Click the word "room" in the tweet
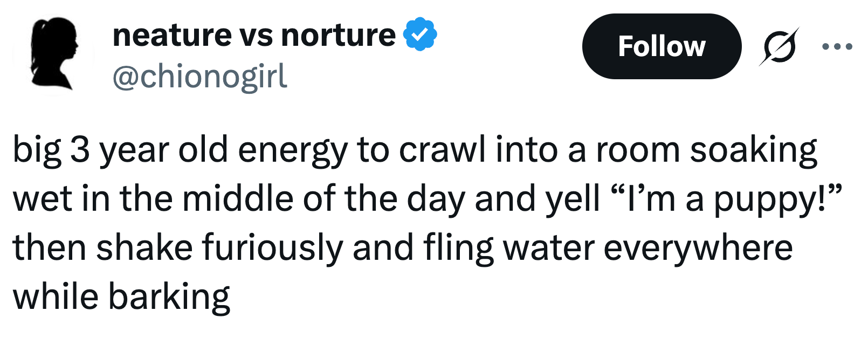 click(638, 150)
